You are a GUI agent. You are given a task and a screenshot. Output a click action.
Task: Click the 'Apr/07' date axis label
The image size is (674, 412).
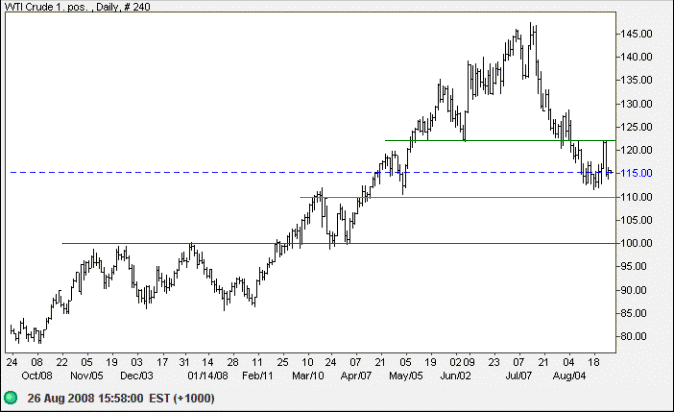pyautogui.click(x=356, y=376)
